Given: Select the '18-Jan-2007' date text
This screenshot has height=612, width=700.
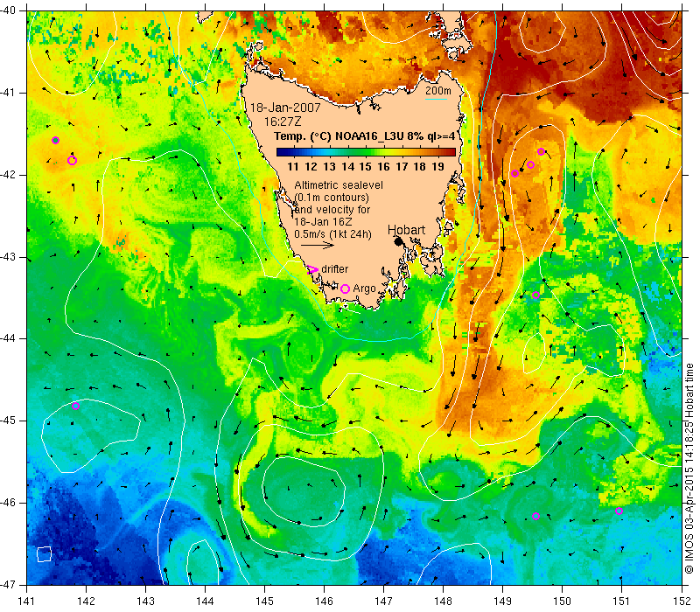Looking at the screenshot, I should point(285,108).
